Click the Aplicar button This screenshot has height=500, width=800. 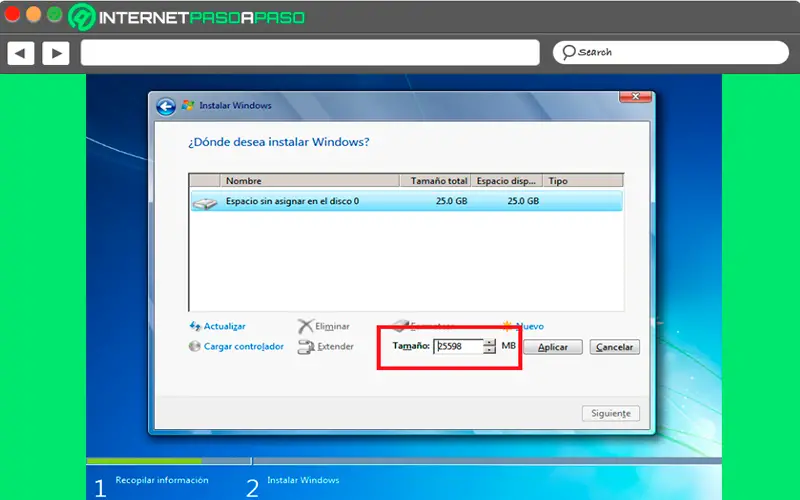click(553, 347)
